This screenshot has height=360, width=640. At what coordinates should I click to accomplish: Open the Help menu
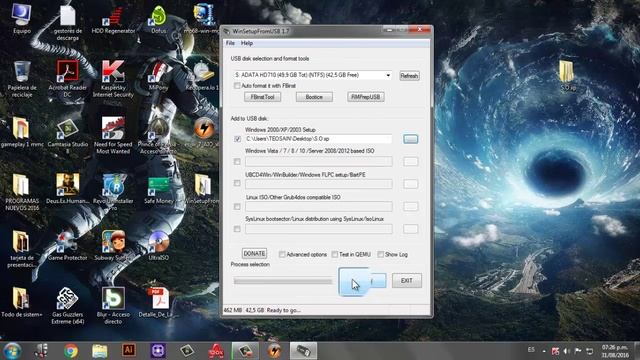247,43
